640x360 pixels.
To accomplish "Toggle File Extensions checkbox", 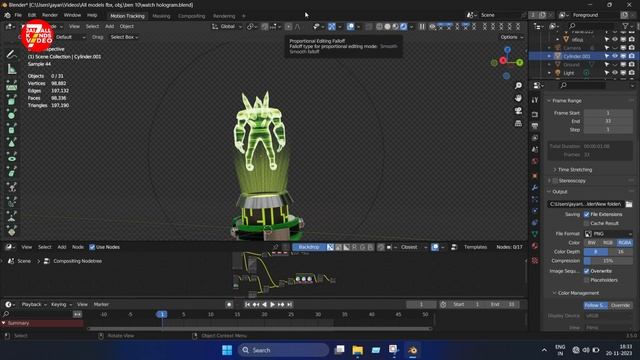I will (587, 214).
